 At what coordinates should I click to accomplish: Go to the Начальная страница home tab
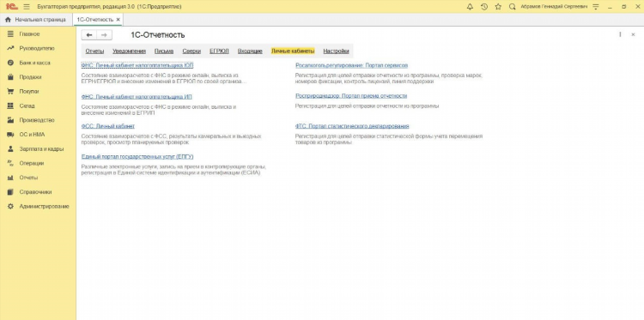coord(36,19)
